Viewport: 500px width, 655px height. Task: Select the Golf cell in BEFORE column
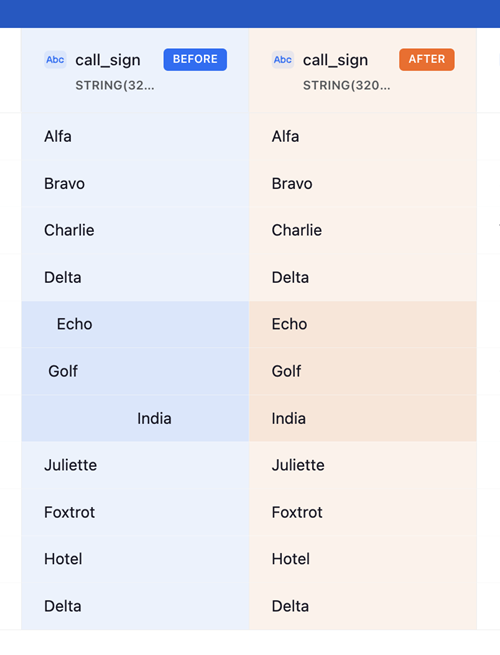[x=135, y=371]
